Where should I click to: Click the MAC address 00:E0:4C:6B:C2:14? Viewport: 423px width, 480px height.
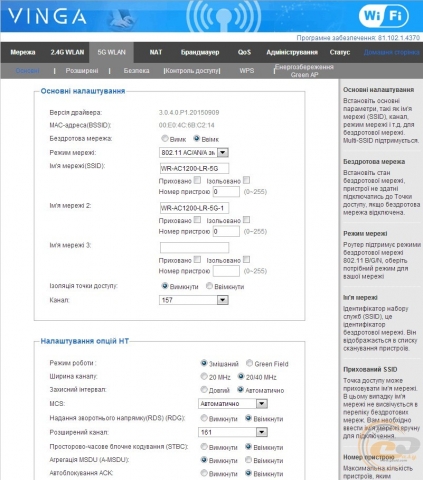tap(186, 125)
